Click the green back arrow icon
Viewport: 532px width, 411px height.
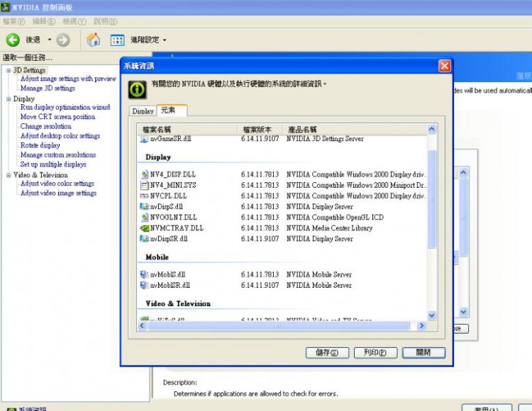pos(13,40)
